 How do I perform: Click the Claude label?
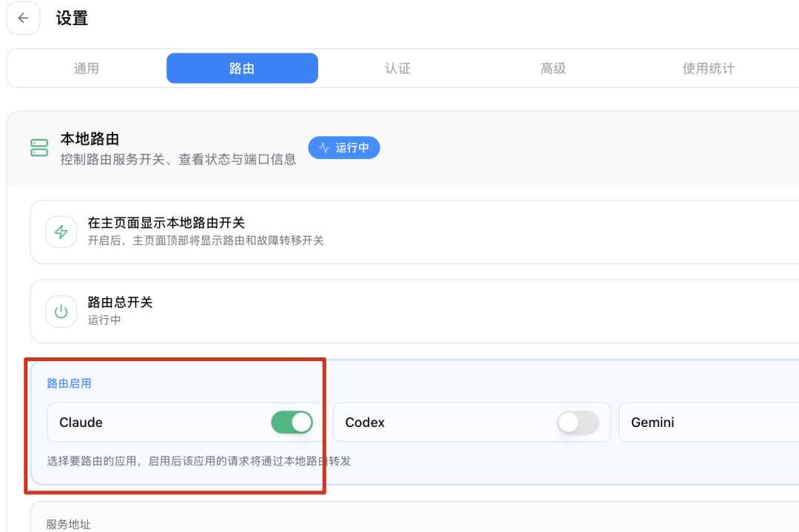[81, 422]
